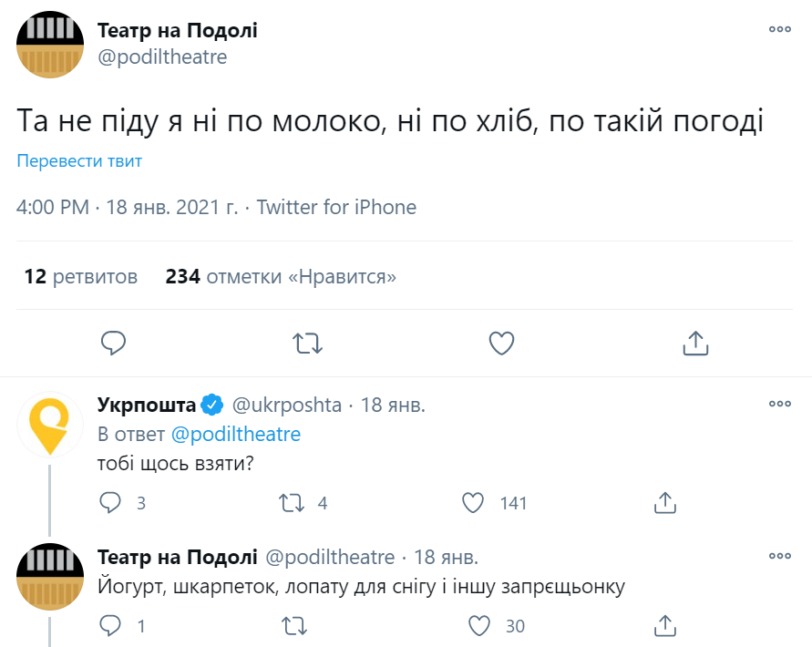Like Укрпошта's reply with 141 likes
The image size is (812, 647).
(x=473, y=502)
